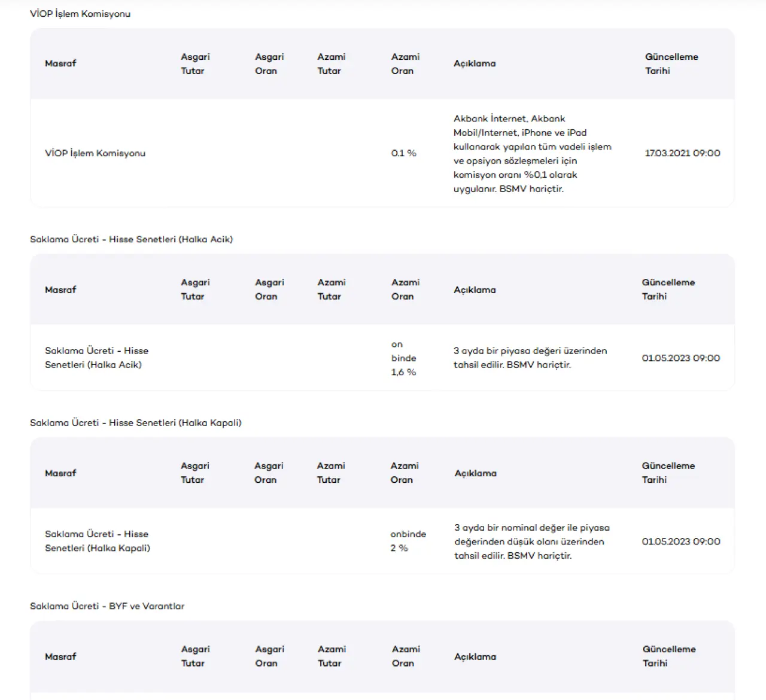Click the Açıklama header in the Halka Acik table
Screen dimensions: 766x700
[475, 290]
